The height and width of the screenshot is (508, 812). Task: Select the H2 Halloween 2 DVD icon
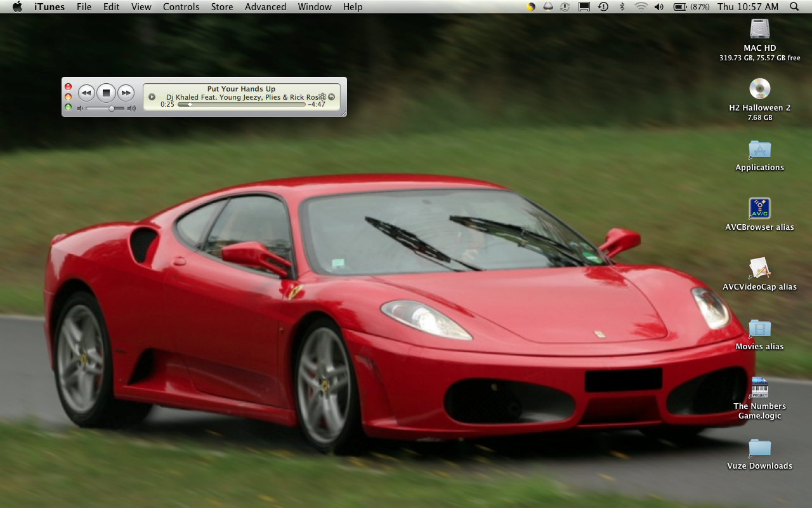(x=760, y=88)
